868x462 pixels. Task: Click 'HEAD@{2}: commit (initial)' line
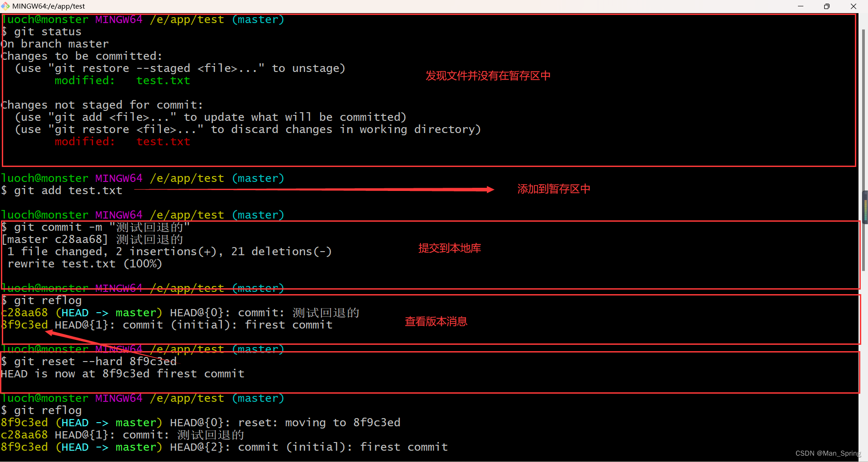tap(224, 447)
